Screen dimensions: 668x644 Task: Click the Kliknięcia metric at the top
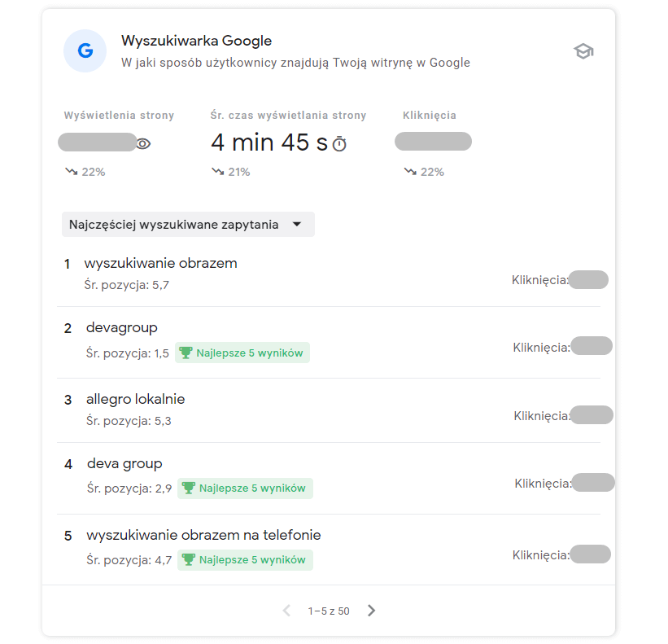pyautogui.click(x=429, y=116)
